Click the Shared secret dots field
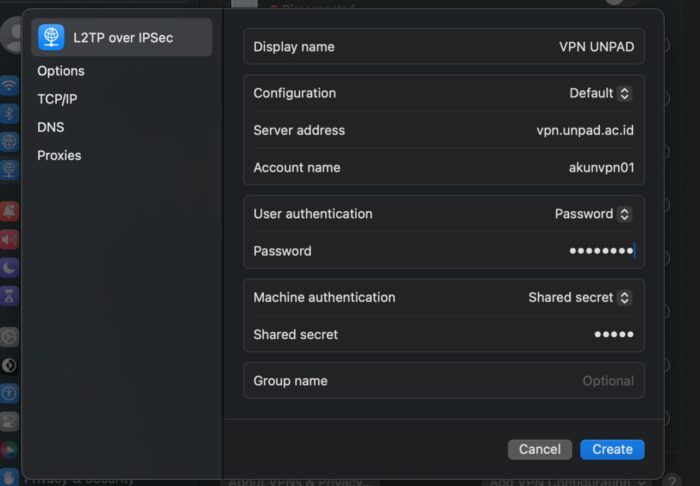The image size is (700, 486). [614, 335]
